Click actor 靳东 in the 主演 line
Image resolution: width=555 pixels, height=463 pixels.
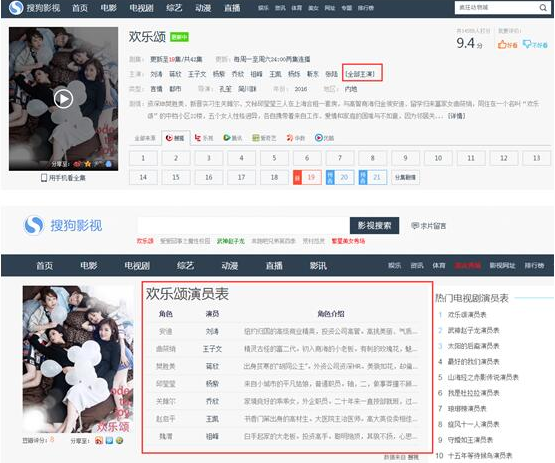313,74
